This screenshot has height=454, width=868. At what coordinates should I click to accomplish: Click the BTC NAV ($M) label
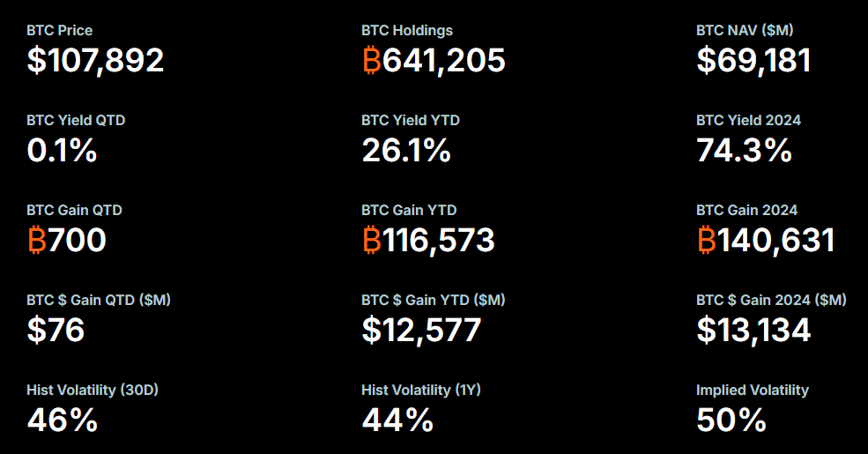745,31
